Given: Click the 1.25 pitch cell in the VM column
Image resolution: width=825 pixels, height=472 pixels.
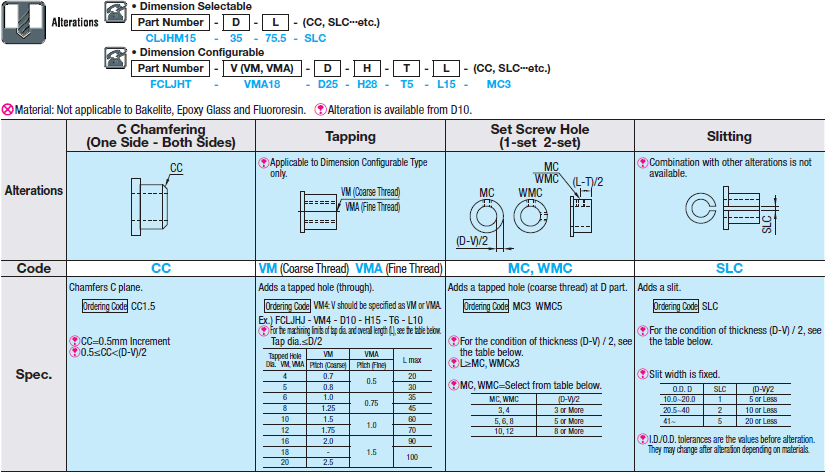Looking at the screenshot, I should point(328,408).
